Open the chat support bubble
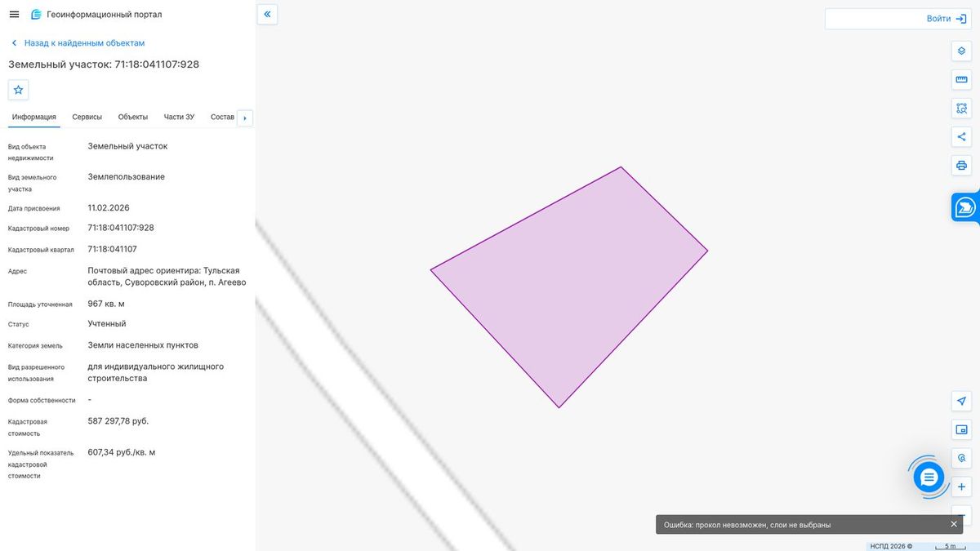Screen dimensions: 980x551 click(929, 477)
